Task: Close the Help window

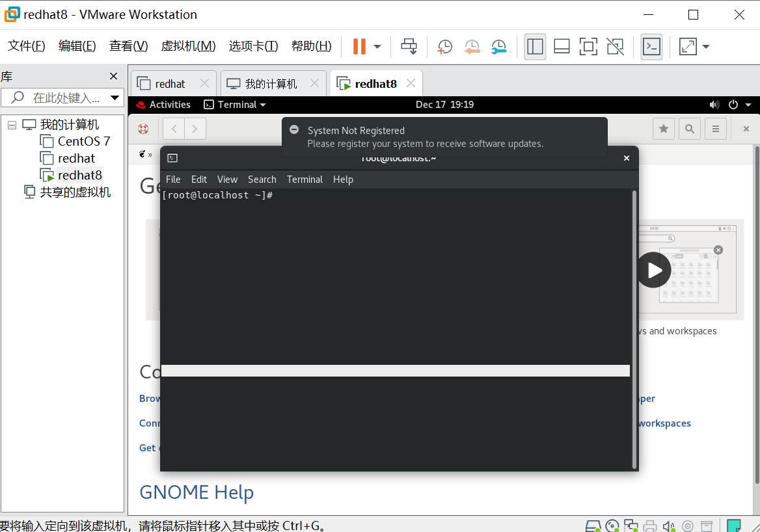Action: 746,129
